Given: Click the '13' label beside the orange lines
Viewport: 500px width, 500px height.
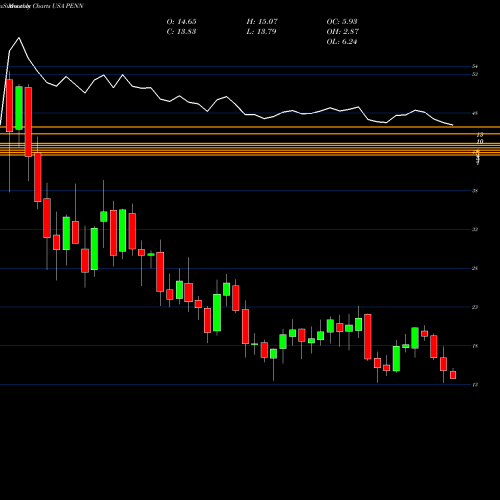Looking at the screenshot, I should coord(480,135).
